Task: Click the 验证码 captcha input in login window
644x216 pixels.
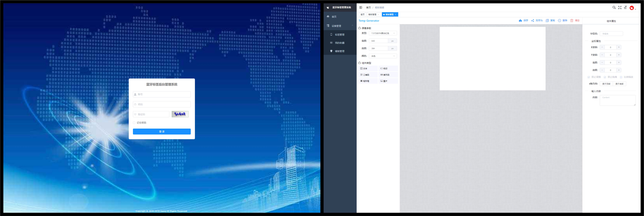Action: (x=151, y=114)
